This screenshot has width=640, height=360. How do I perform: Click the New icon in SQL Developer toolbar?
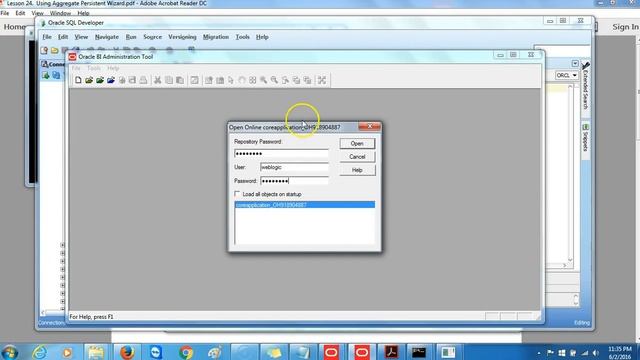click(x=44, y=50)
